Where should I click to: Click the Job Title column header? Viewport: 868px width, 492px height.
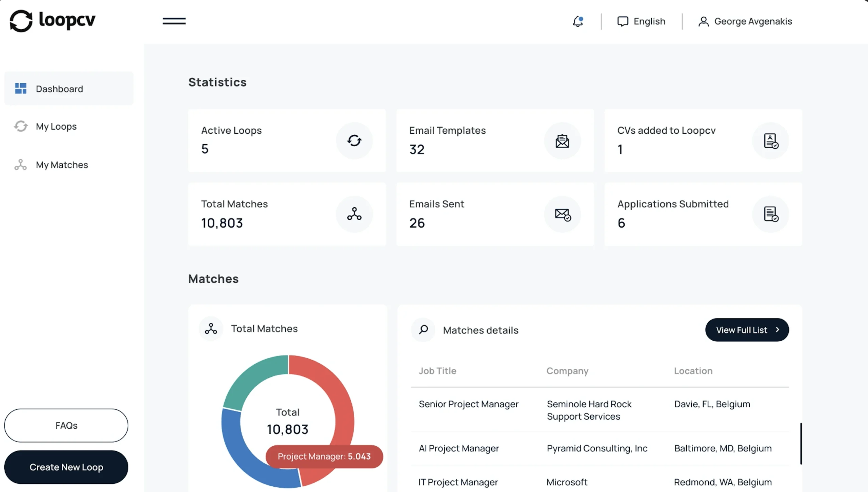pos(437,371)
